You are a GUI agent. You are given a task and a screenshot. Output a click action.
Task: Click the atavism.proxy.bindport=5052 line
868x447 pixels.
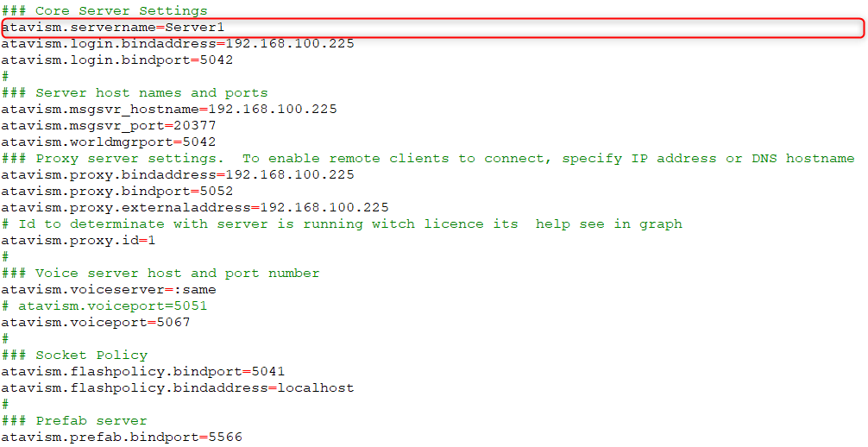(116, 192)
